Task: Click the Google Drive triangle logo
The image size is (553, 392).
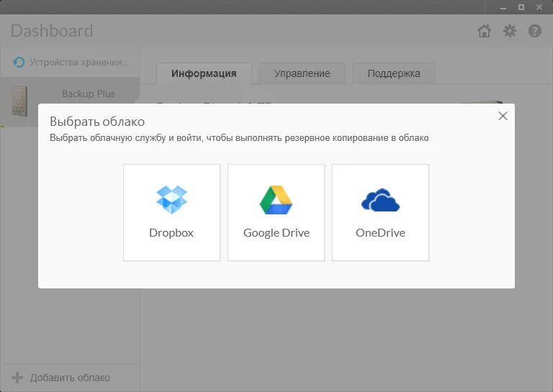Action: pos(276,200)
